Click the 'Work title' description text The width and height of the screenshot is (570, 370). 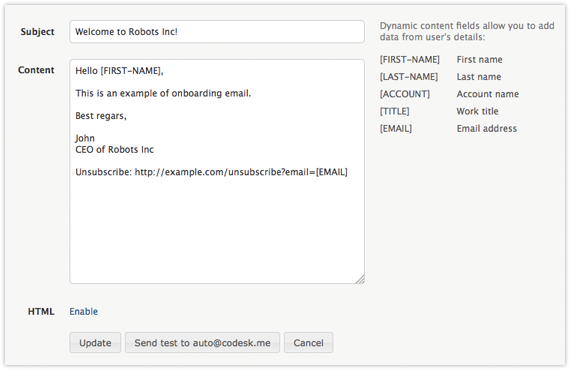477,111
